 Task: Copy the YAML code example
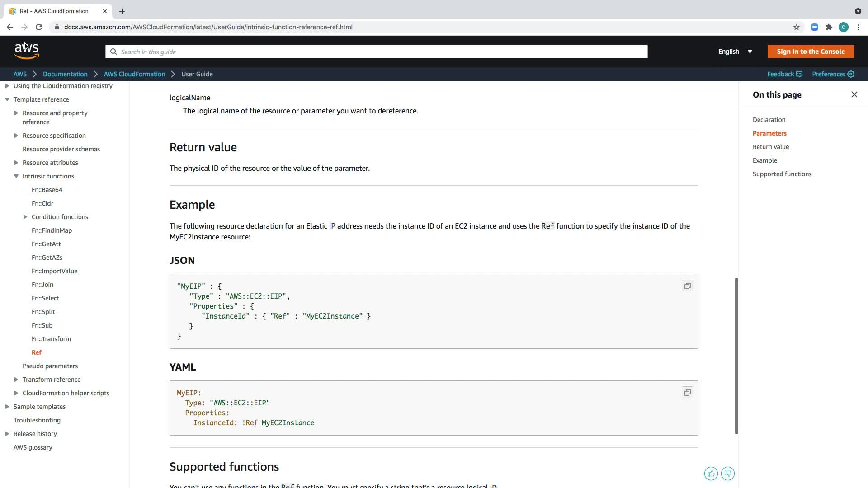click(687, 393)
